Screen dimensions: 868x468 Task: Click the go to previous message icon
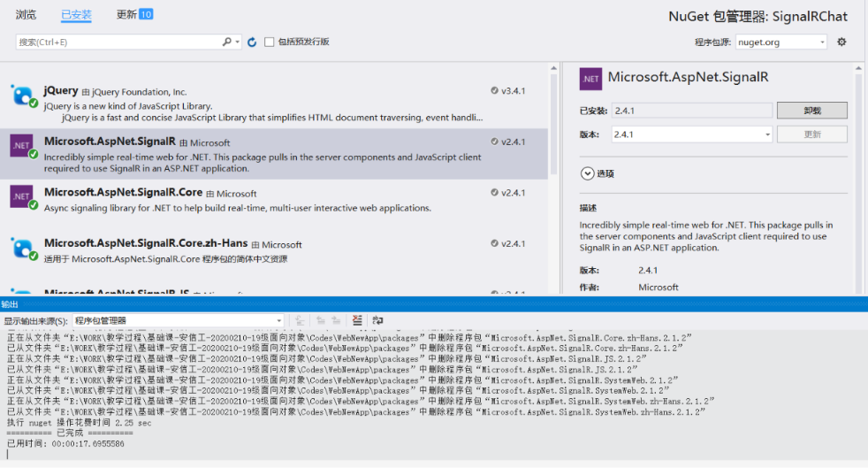[x=320, y=320]
